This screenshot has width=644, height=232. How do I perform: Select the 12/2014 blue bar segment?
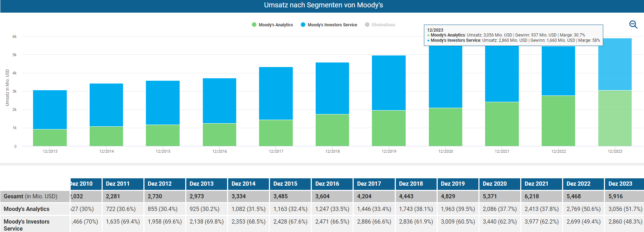click(x=106, y=105)
